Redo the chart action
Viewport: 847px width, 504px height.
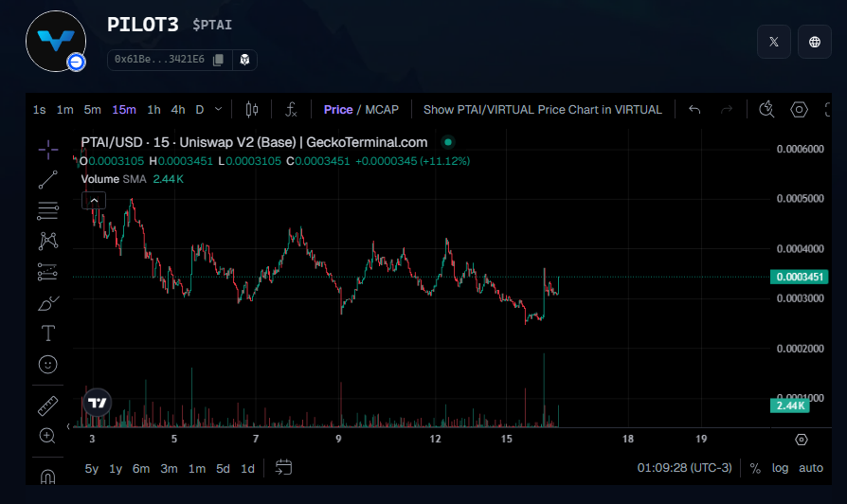pos(727,110)
